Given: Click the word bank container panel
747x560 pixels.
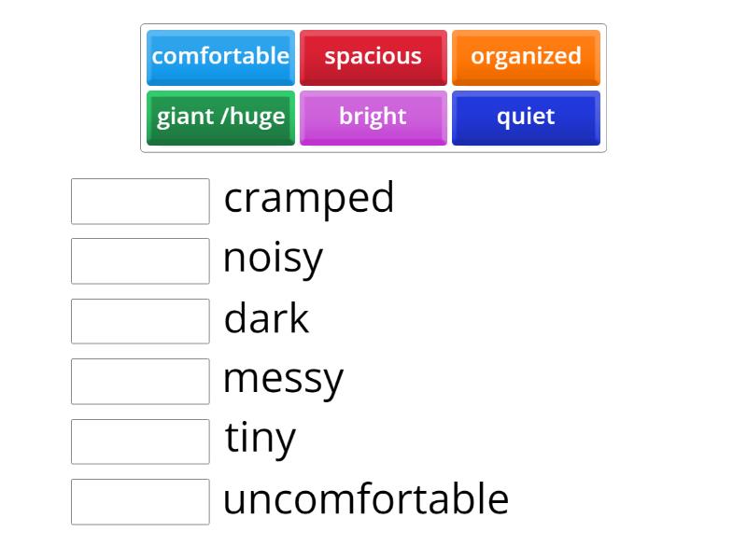Looking at the screenshot, I should tap(373, 87).
